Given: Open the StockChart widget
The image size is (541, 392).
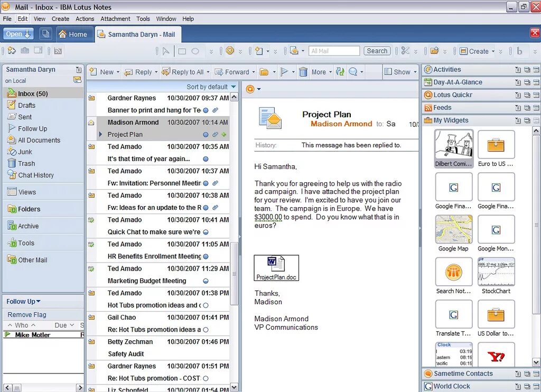Looking at the screenshot, I should pos(496,276).
